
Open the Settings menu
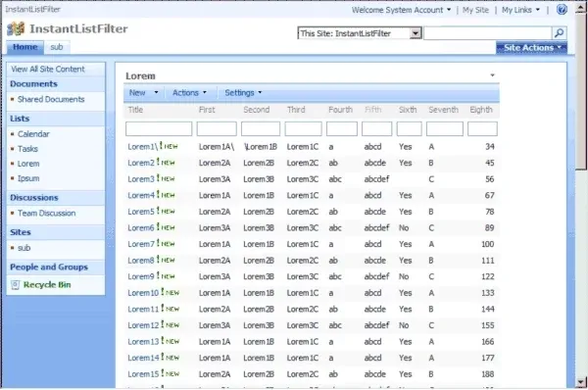(x=243, y=93)
